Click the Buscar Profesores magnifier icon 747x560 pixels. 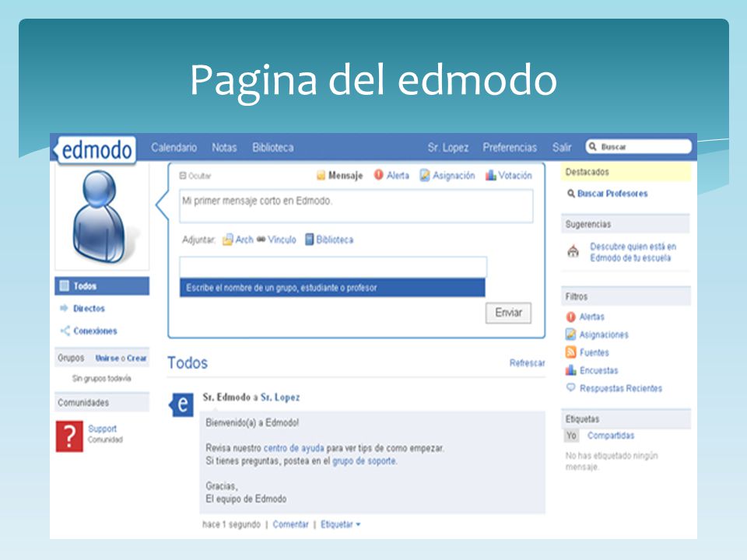(x=571, y=194)
